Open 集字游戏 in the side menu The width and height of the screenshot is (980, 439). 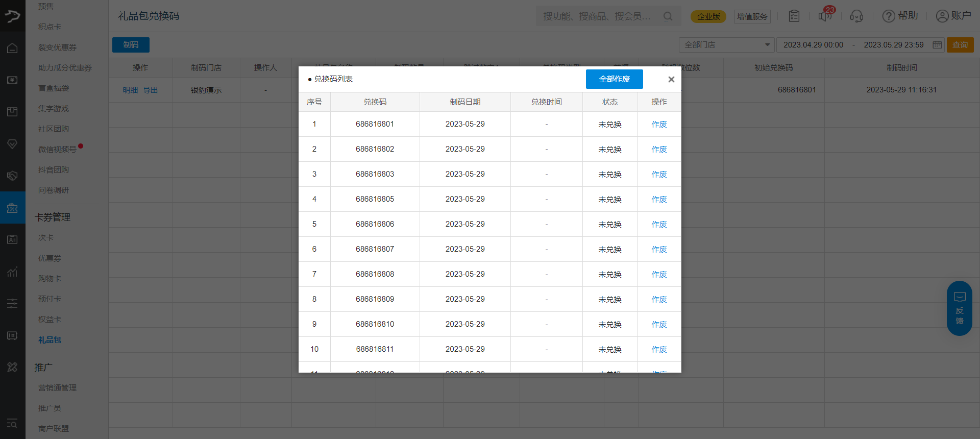[54, 108]
